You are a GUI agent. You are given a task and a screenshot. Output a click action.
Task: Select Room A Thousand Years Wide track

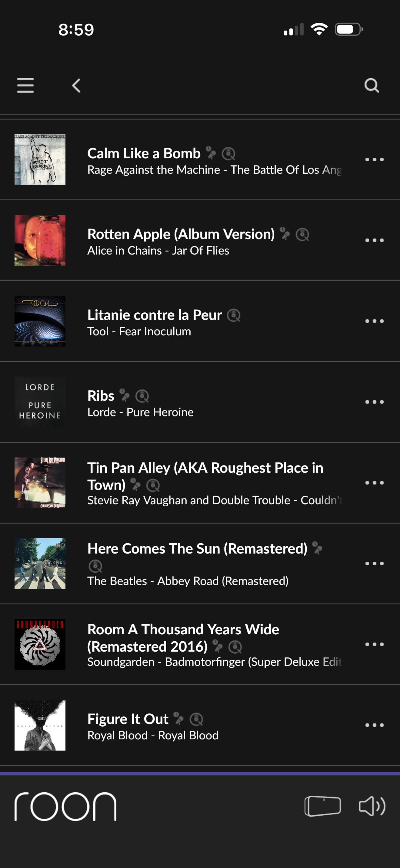(x=183, y=630)
